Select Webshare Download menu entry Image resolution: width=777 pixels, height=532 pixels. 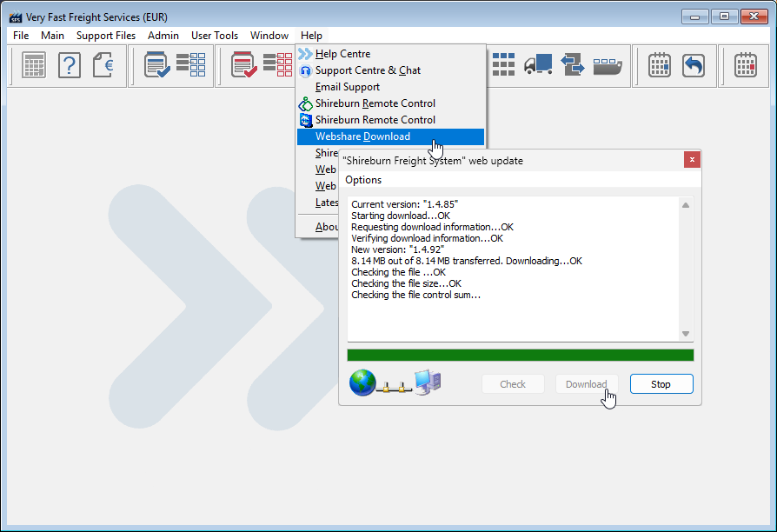pyautogui.click(x=390, y=136)
